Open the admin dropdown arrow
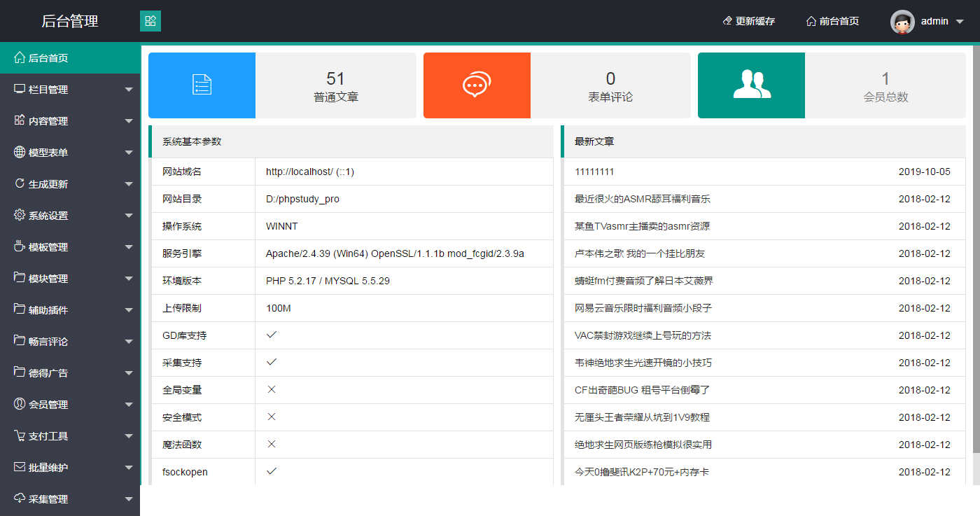Screen dimensions: 980x516 pyautogui.click(x=960, y=22)
